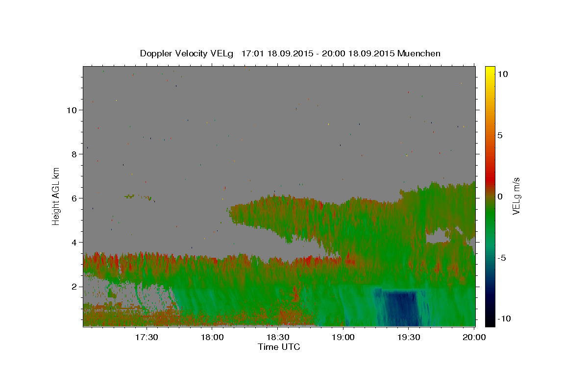
Task: Click the dark blue downdraft block near 19:30
Action: coord(402,308)
